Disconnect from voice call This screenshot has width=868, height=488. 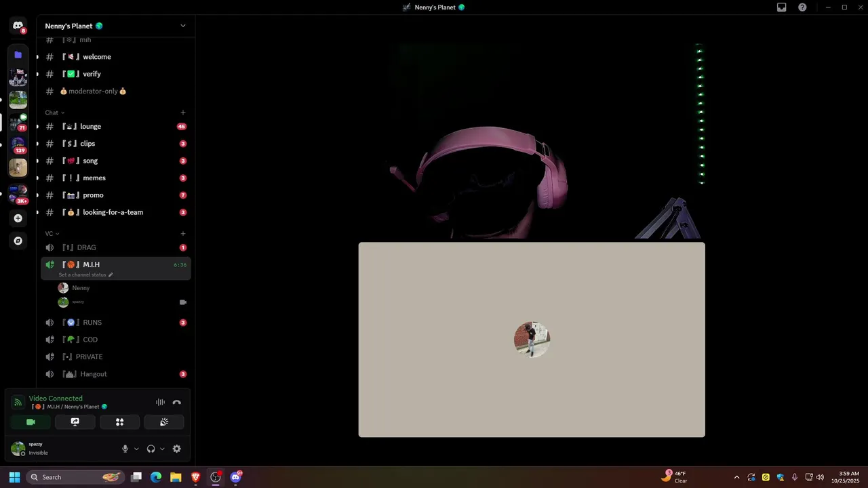pos(177,403)
